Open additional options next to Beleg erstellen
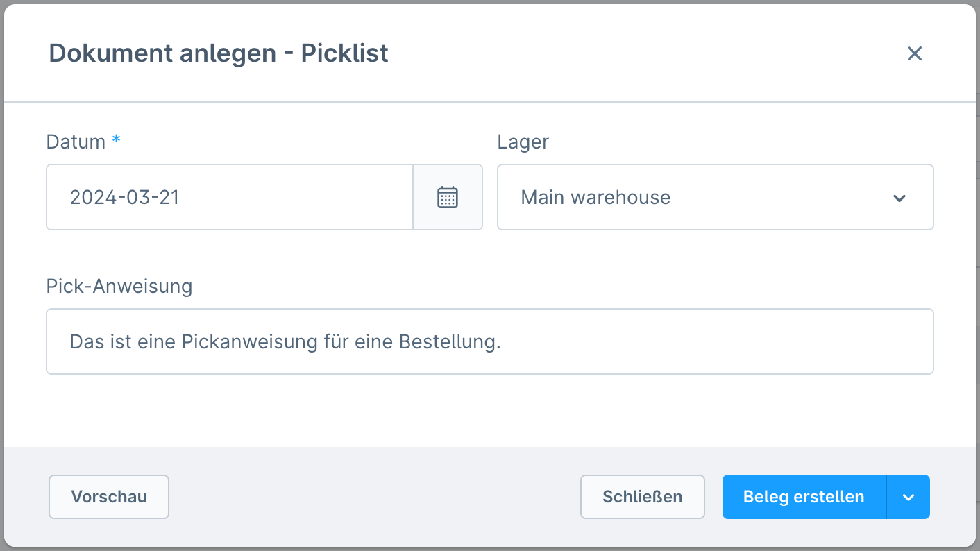The image size is (980, 551). (x=908, y=497)
